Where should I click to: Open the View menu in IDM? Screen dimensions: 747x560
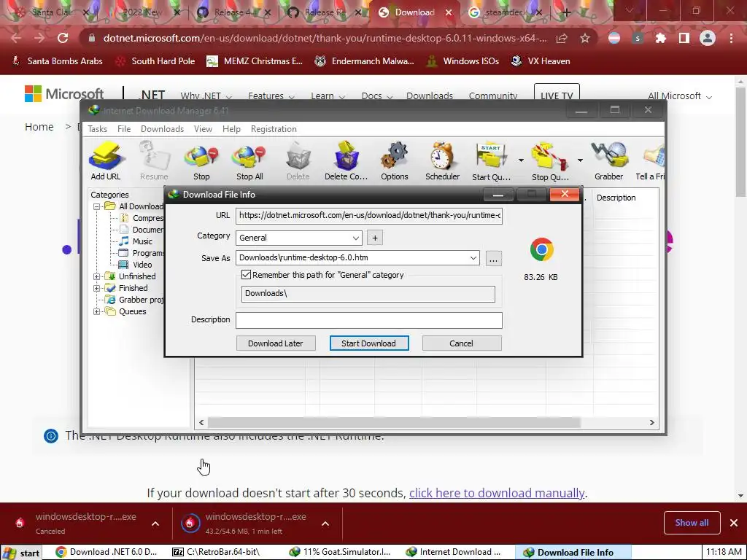click(203, 129)
